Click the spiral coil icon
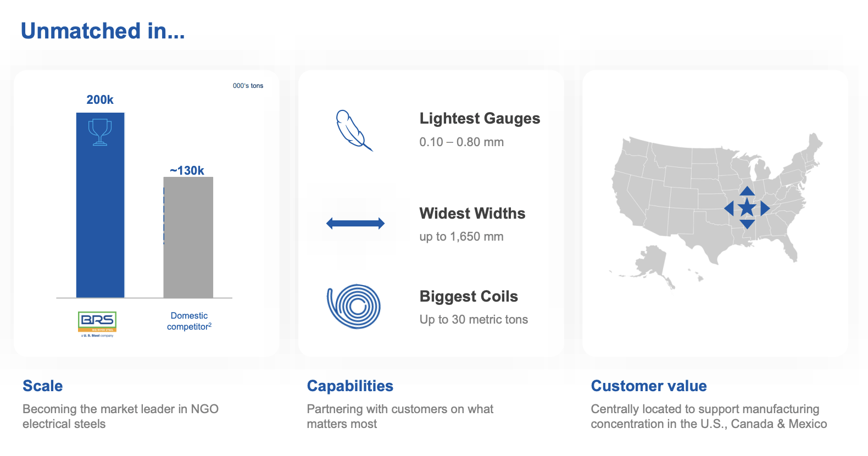The height and width of the screenshot is (456, 868). click(354, 306)
